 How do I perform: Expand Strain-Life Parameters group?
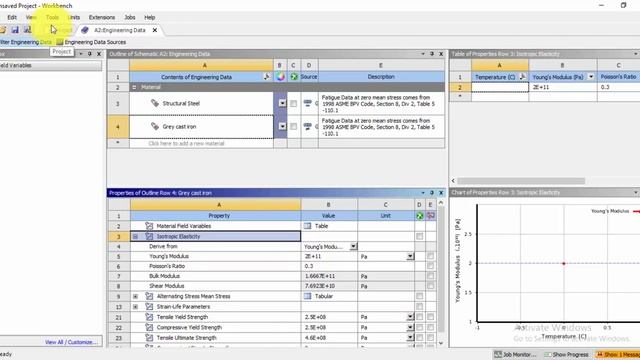(x=135, y=307)
